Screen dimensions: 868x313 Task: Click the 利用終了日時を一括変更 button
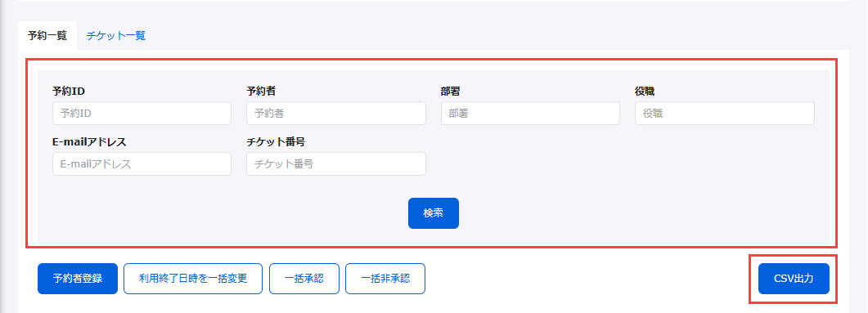pyautogui.click(x=192, y=279)
